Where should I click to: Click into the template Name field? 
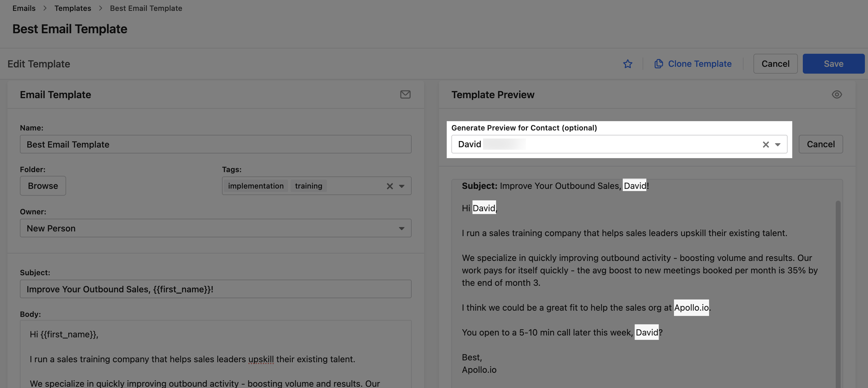click(x=215, y=144)
